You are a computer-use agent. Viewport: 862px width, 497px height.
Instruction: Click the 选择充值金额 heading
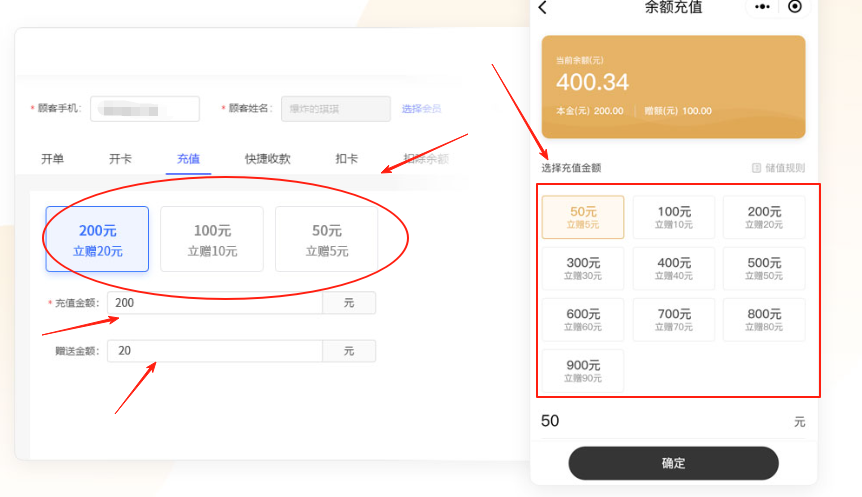point(571,168)
